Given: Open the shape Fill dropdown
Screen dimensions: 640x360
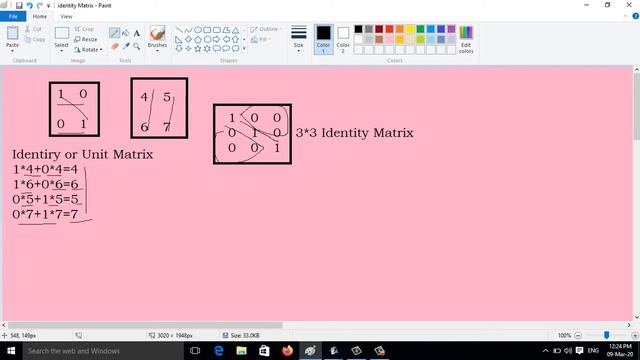Looking at the screenshot, I should coord(261,39).
